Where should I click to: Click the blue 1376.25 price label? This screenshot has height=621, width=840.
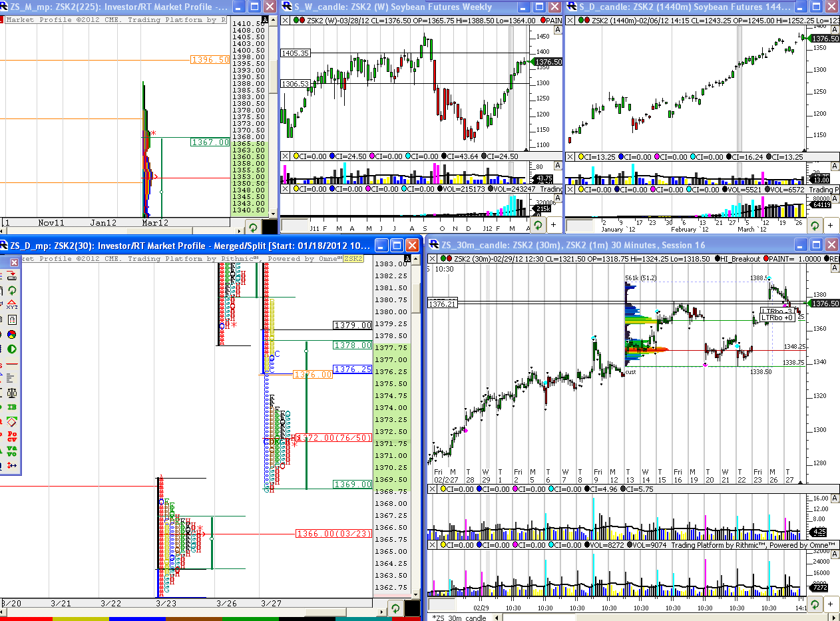click(353, 369)
